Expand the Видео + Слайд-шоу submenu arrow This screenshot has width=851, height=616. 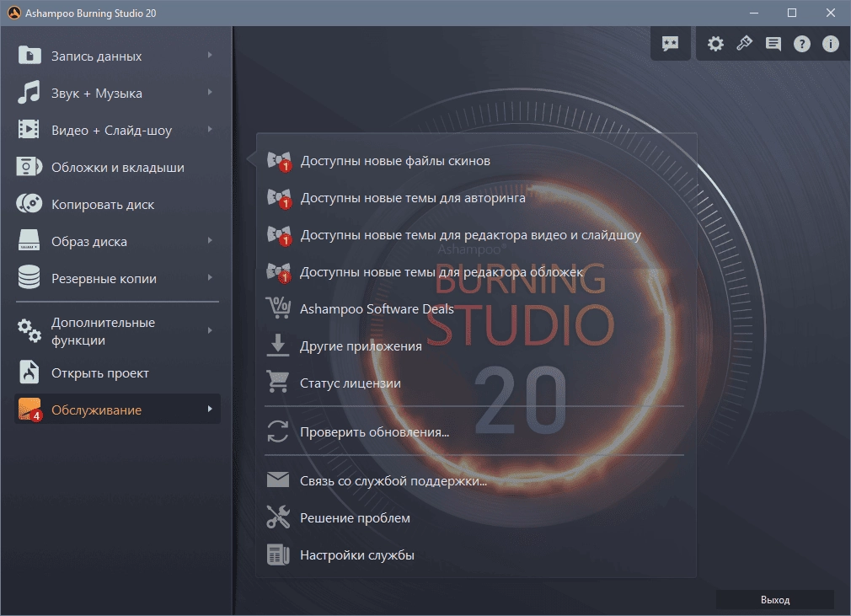coord(210,129)
